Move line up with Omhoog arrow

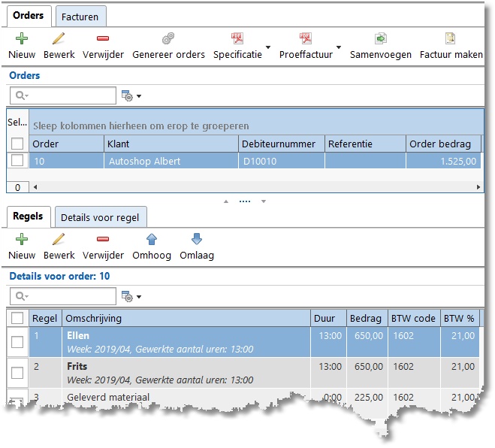tap(151, 240)
